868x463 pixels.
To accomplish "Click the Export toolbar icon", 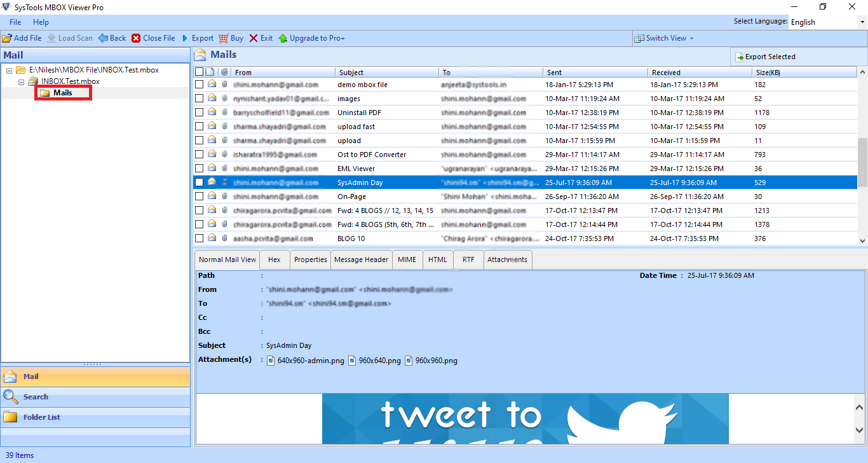I will (x=185, y=38).
